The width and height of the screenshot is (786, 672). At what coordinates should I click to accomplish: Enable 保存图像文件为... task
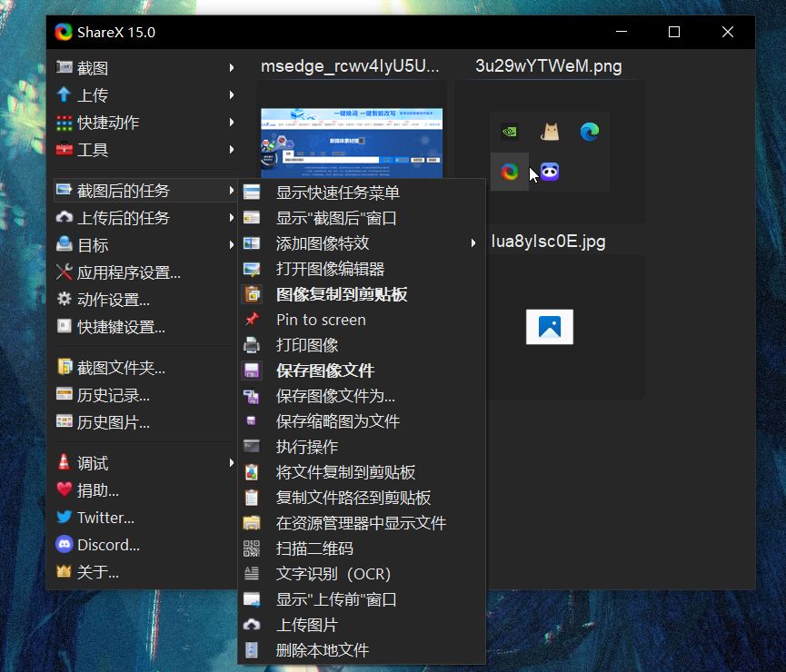[362, 396]
